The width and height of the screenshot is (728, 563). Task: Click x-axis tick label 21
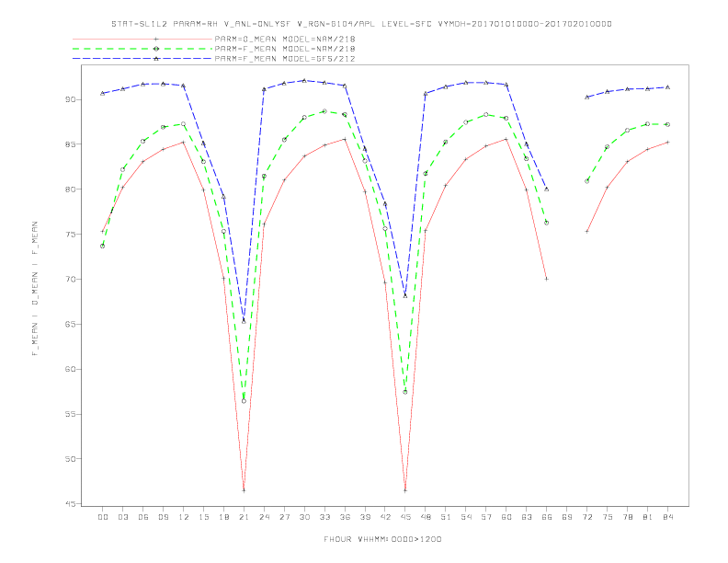pos(244,517)
